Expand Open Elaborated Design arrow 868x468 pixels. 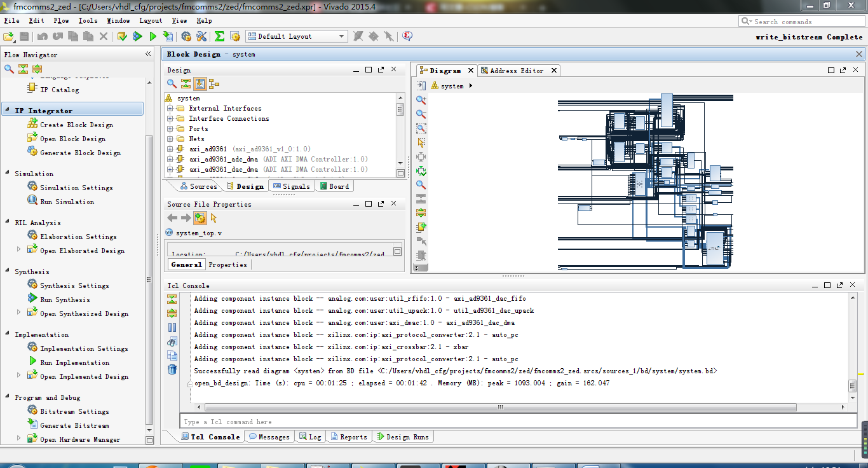coord(19,249)
